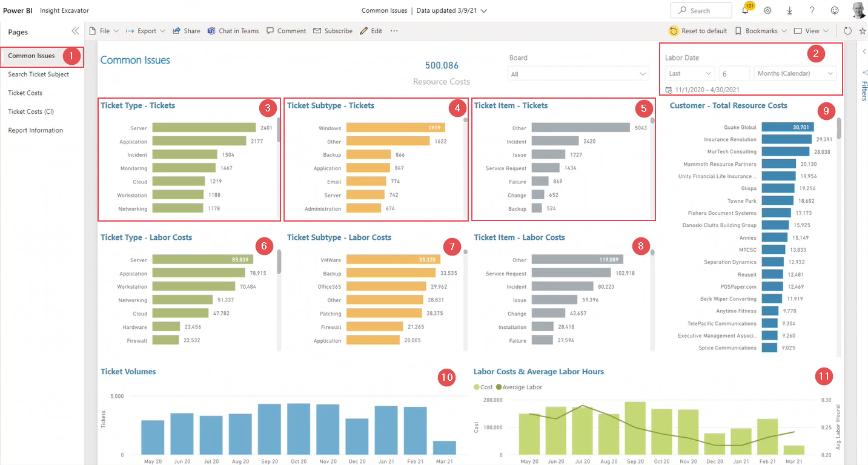
Task: Open the notifications bell
Action: click(745, 10)
